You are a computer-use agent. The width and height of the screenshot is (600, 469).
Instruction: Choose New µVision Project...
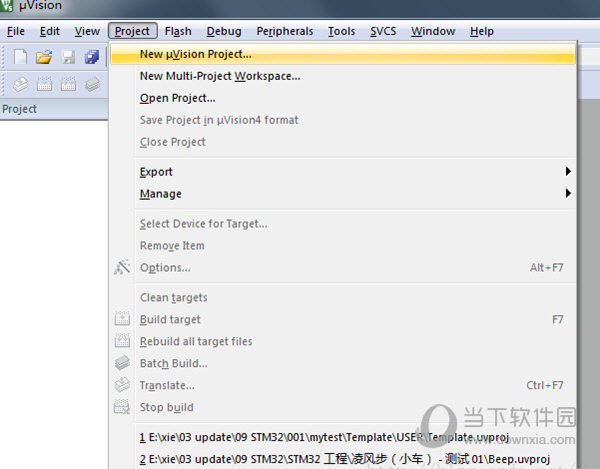pyautogui.click(x=342, y=54)
